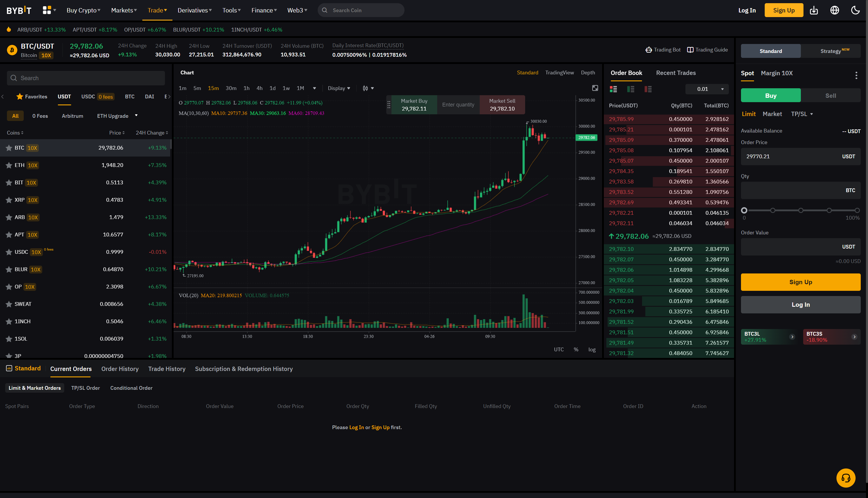Viewport: 868px width, 498px height.
Task: Open the language globe icon
Action: coord(834,10)
